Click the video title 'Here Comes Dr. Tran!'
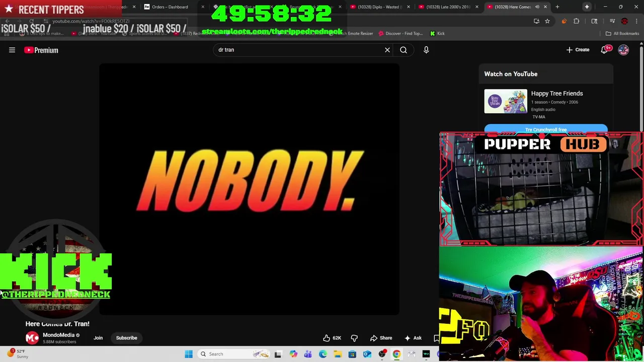The width and height of the screenshot is (644, 362). pyautogui.click(x=57, y=324)
